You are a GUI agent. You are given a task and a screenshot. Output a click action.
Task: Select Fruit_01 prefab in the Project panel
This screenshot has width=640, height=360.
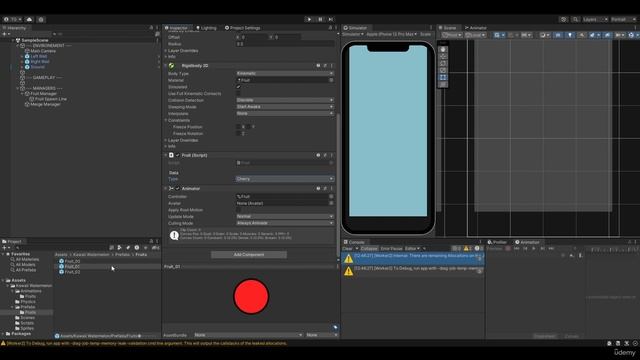tap(72, 266)
